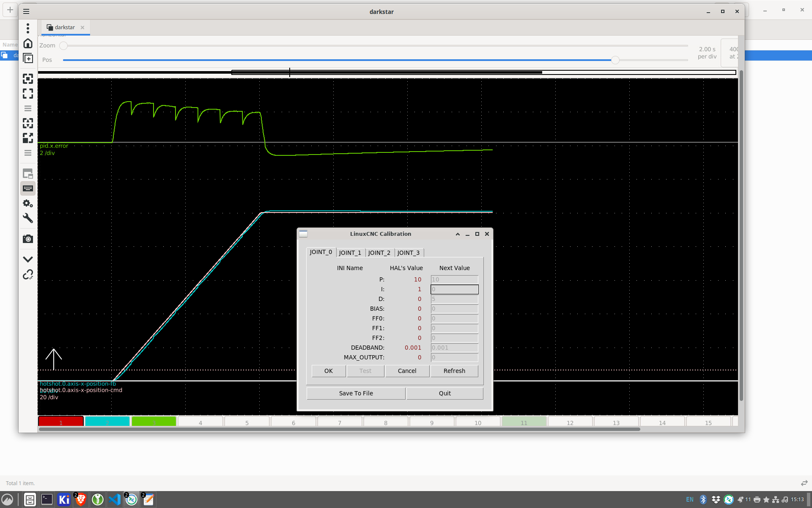Click the vertical scrollbar of remote view

tap(741, 236)
